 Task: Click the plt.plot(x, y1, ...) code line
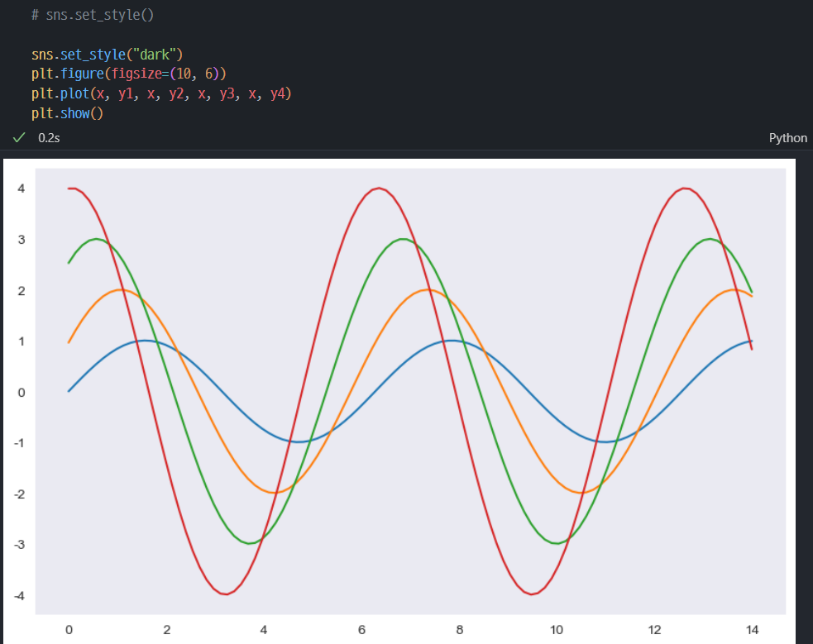[161, 93]
